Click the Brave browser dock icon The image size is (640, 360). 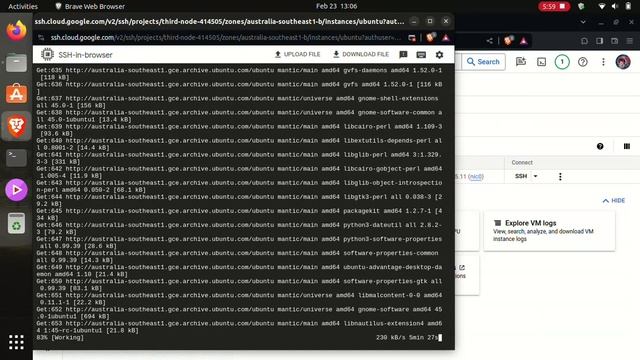tap(16, 126)
